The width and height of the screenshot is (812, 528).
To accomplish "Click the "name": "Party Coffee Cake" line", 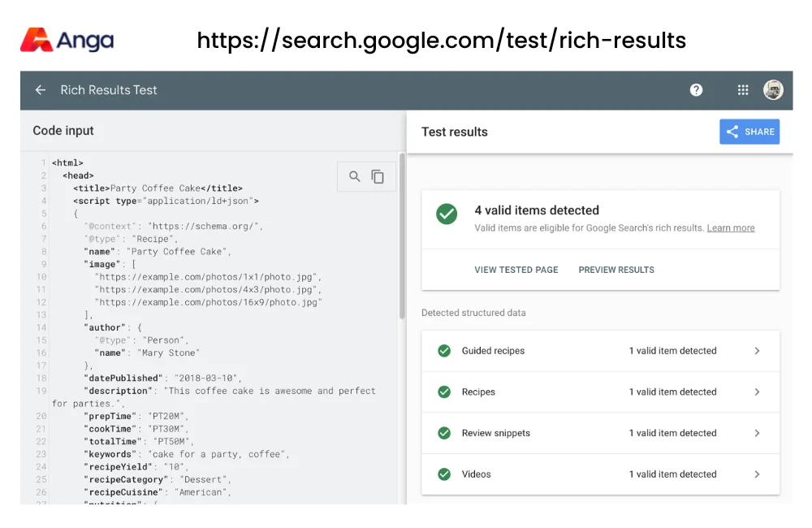I will pos(158,252).
